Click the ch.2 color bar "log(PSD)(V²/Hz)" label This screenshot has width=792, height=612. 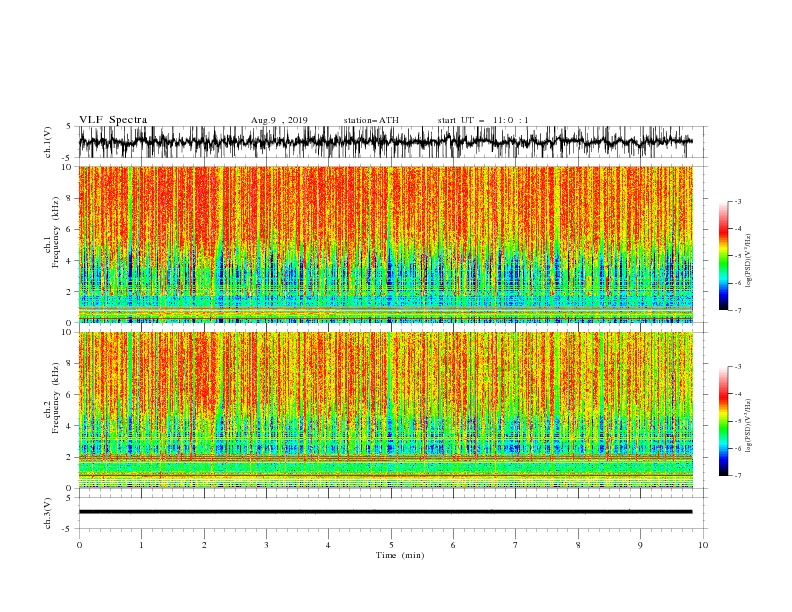tap(748, 425)
